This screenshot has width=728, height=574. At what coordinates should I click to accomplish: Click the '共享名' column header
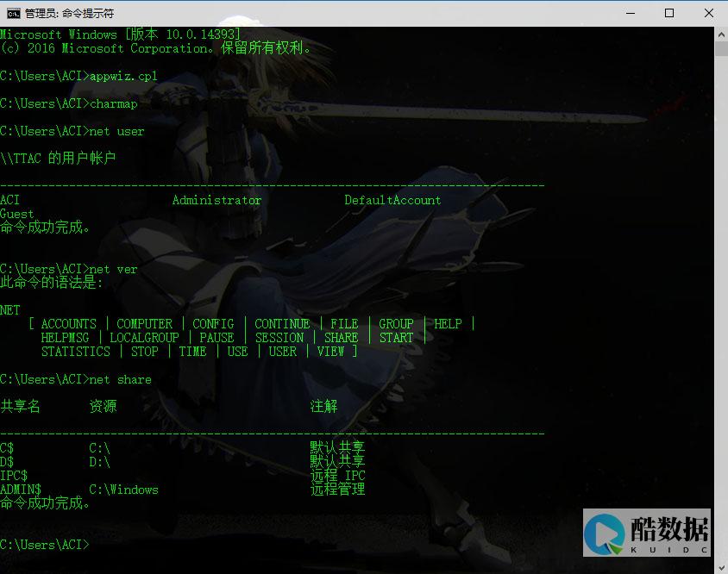21,407
